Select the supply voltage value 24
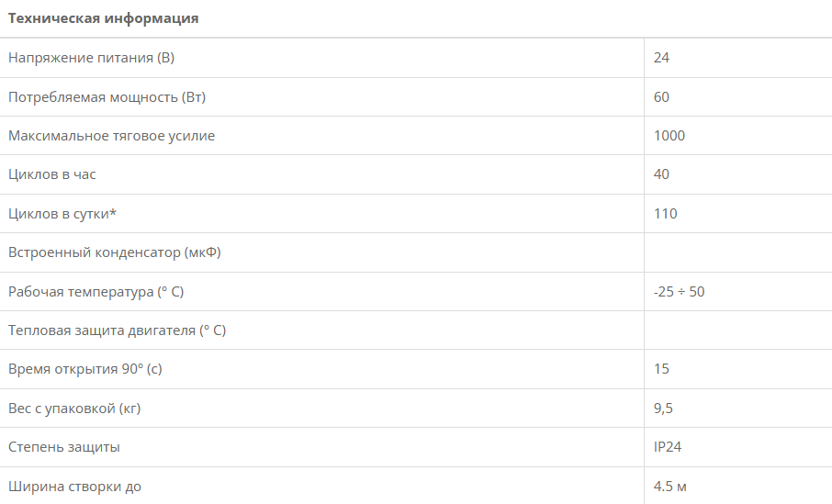832x504 pixels. point(661,58)
